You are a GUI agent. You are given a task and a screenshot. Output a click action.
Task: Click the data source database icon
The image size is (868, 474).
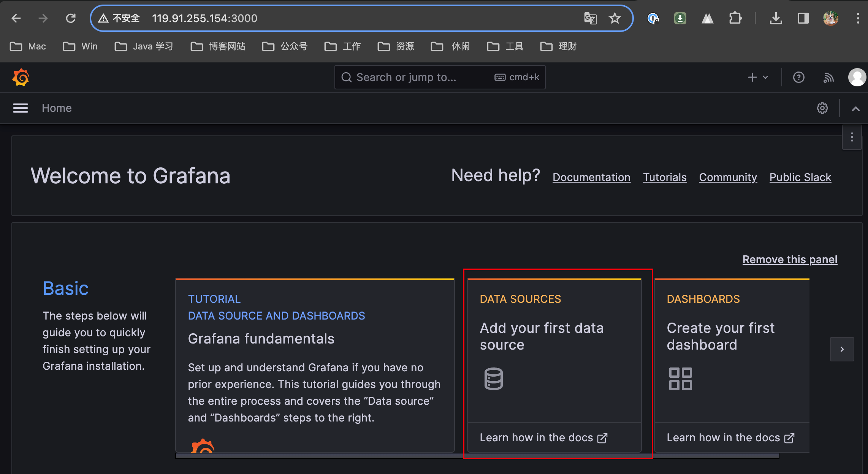click(x=494, y=379)
